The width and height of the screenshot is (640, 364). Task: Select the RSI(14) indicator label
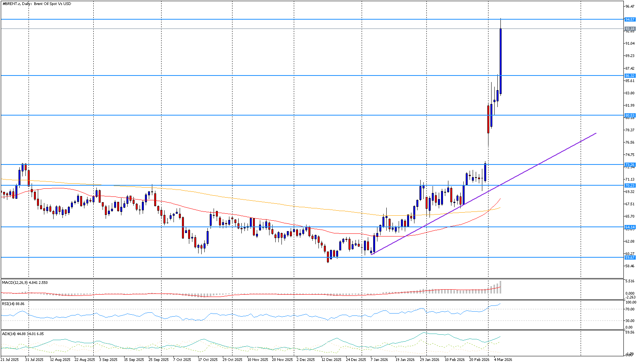click(x=13, y=304)
